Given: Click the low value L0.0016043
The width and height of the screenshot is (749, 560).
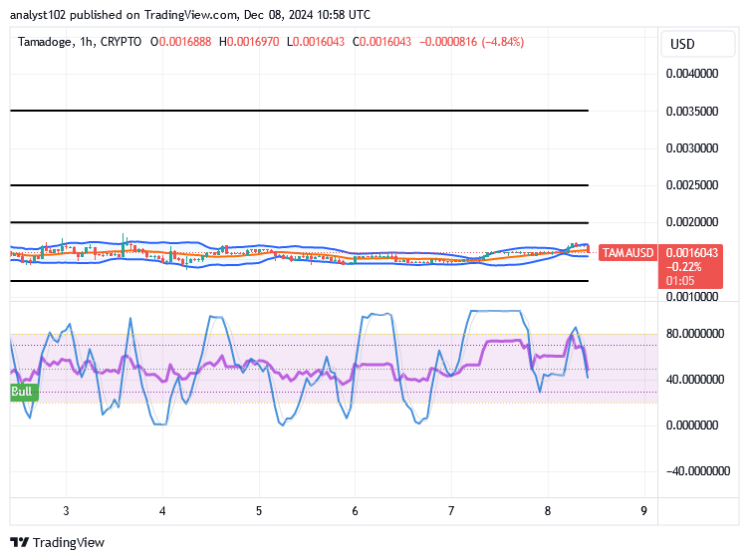Looking at the screenshot, I should [x=316, y=42].
